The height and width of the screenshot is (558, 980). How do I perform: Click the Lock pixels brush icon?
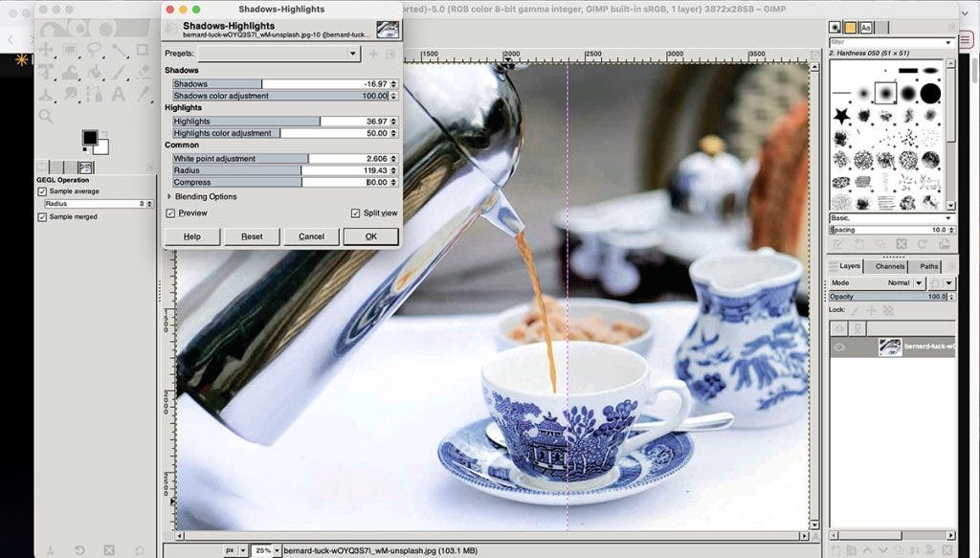(x=855, y=310)
